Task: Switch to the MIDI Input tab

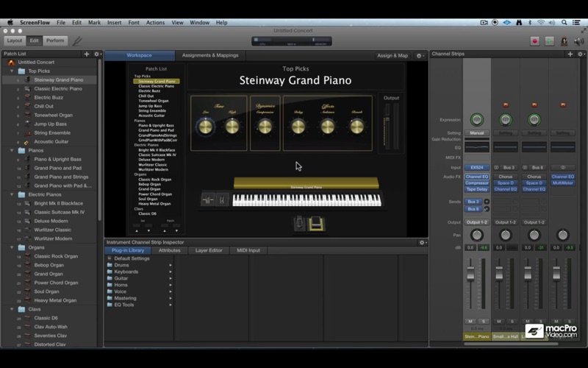Action: 248,250
